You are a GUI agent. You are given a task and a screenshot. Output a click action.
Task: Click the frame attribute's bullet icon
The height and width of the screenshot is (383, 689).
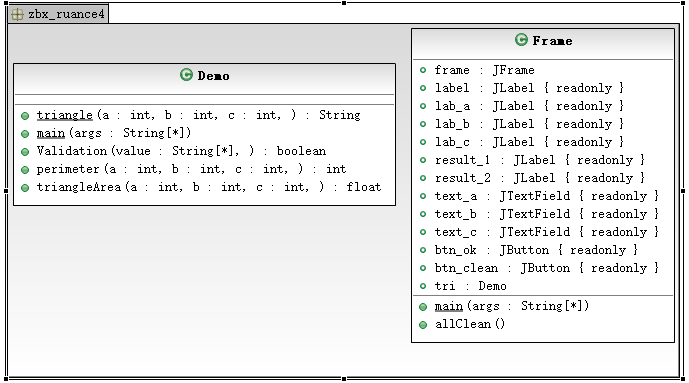coord(423,70)
